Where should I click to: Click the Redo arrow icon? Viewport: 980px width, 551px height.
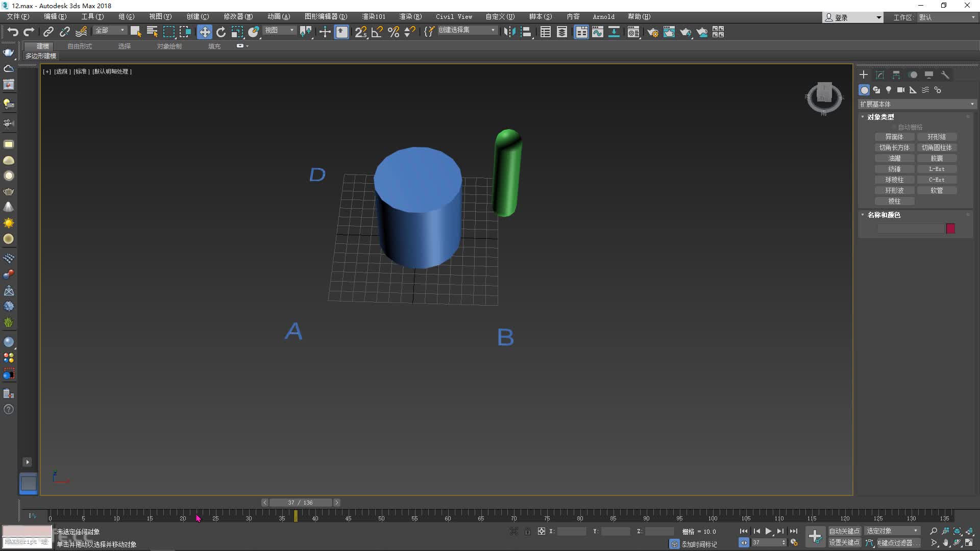[29, 32]
